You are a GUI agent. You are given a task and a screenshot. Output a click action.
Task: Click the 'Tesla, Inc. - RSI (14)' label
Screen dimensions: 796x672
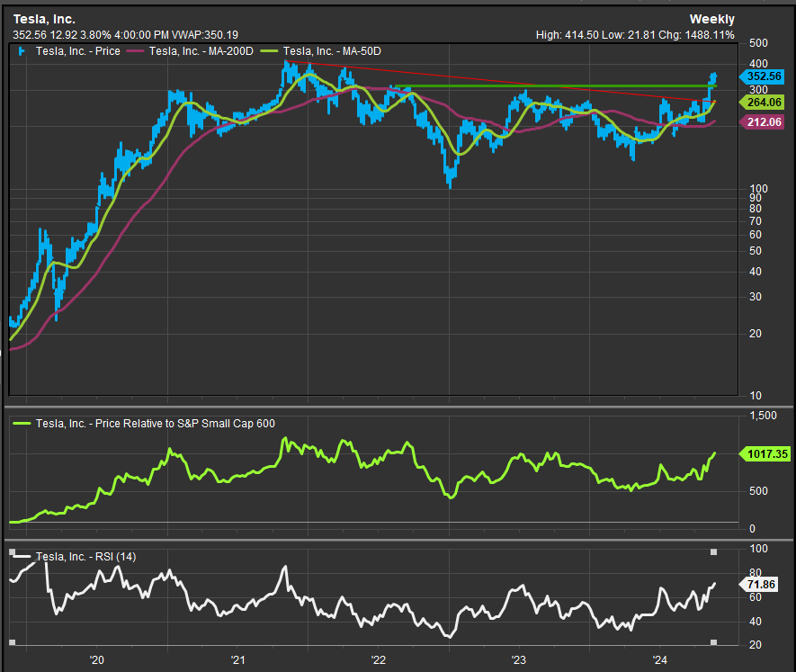[85, 557]
